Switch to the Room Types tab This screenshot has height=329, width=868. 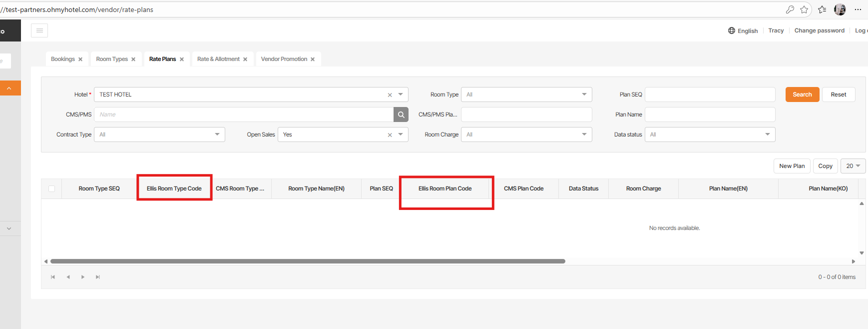pyautogui.click(x=112, y=59)
